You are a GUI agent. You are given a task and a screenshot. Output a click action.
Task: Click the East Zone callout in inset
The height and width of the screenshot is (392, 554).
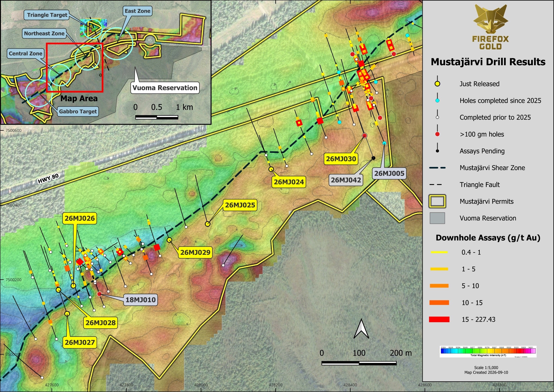[137, 11]
